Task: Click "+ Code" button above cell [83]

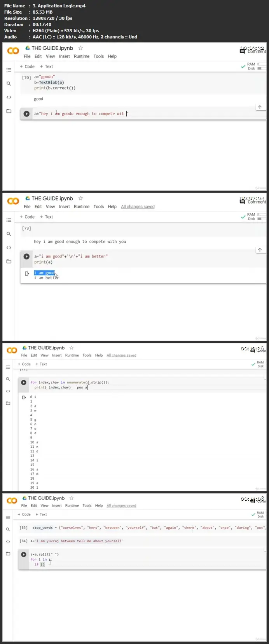Action: (x=24, y=514)
